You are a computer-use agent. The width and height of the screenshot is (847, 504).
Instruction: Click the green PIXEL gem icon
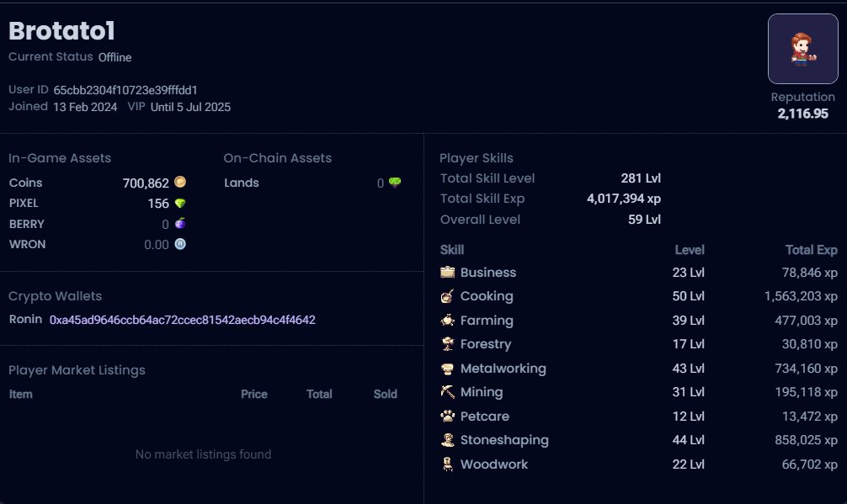(x=180, y=203)
